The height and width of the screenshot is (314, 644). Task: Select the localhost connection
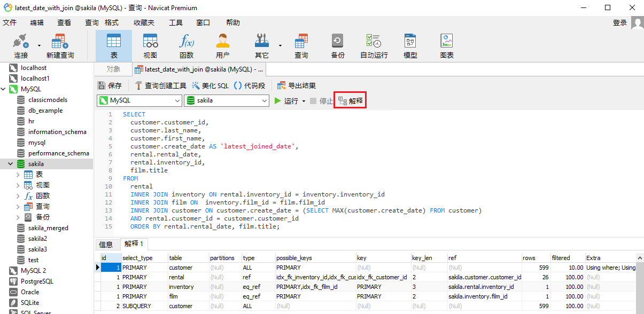point(34,68)
